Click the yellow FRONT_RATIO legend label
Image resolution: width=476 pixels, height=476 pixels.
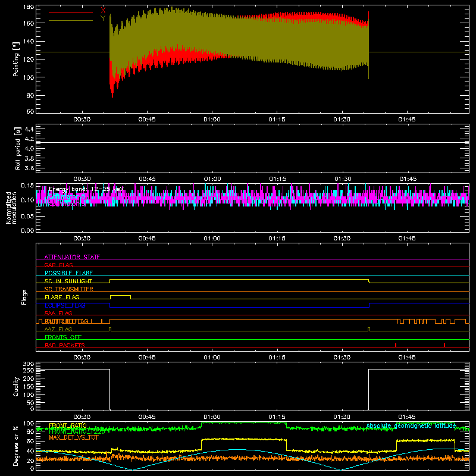(68, 425)
